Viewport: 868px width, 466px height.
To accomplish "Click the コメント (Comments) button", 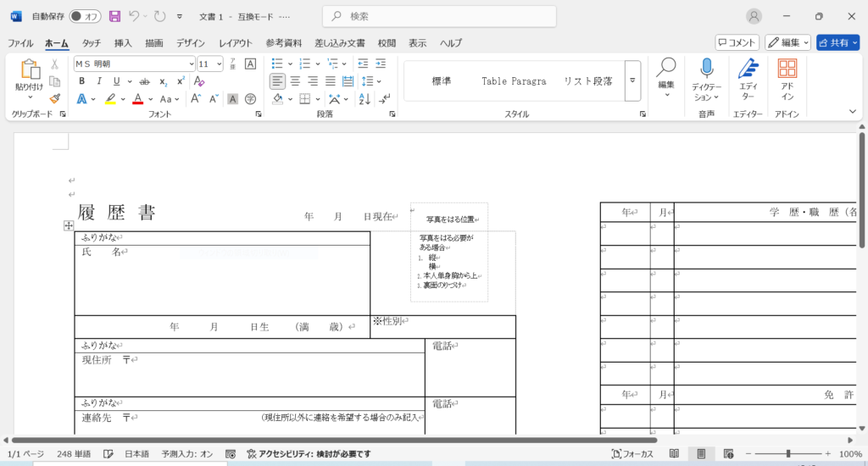I will [737, 42].
